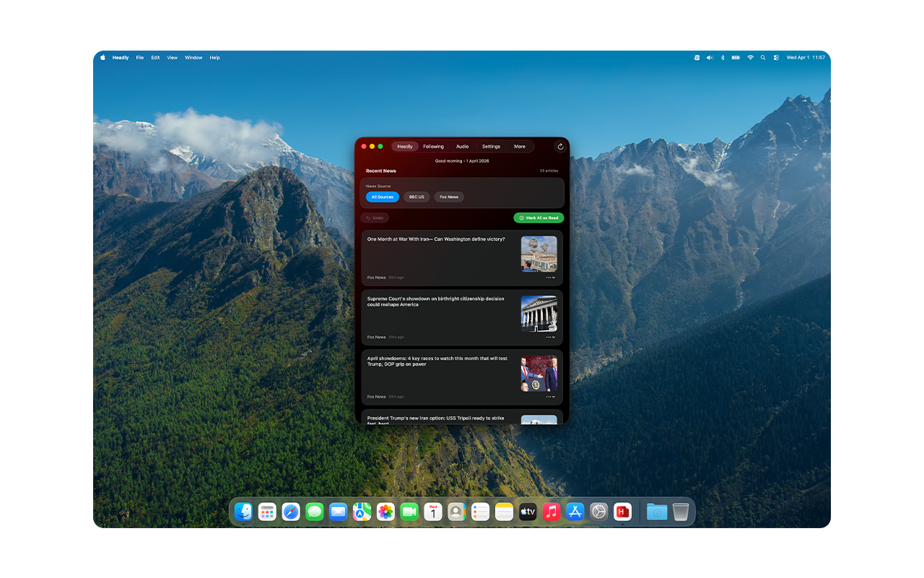The width and height of the screenshot is (924, 578).
Task: Open the Messages app in the dock
Action: tap(315, 512)
